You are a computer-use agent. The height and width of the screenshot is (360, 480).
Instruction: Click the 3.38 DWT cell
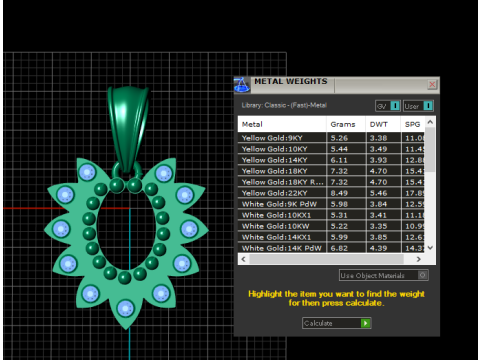383,138
